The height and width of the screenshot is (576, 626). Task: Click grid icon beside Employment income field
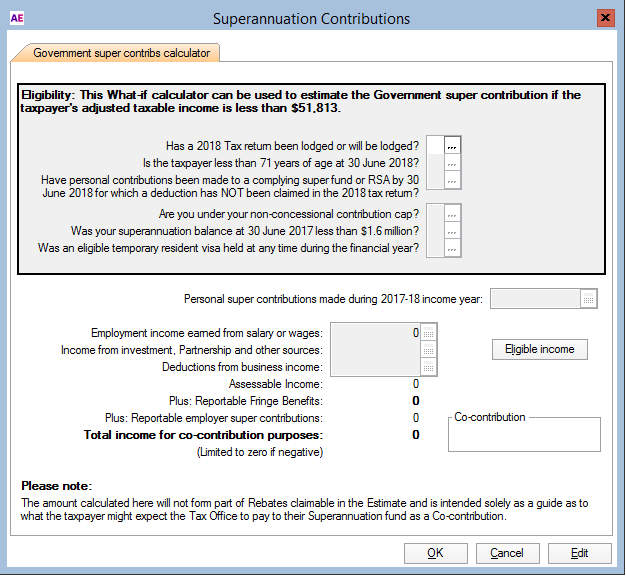coord(429,333)
